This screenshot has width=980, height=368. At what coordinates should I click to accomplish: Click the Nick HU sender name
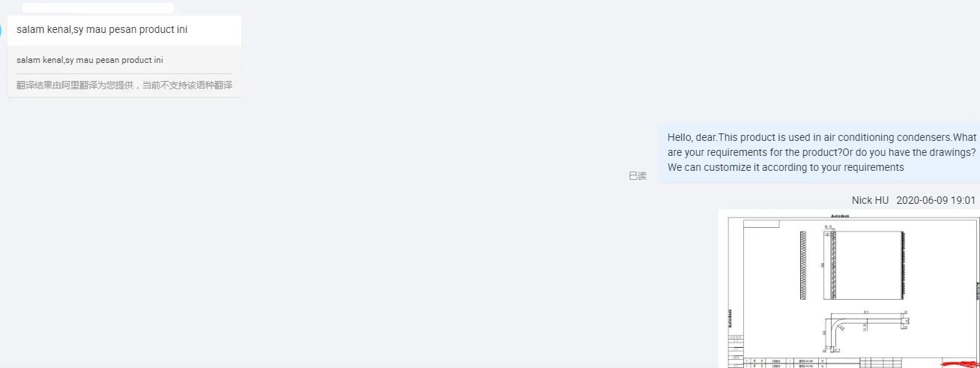870,200
